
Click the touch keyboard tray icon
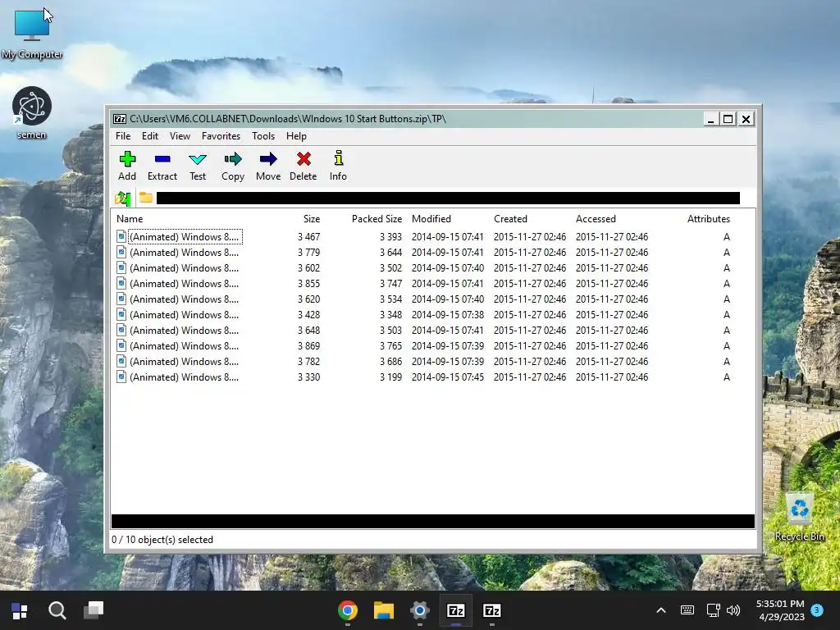click(687, 610)
